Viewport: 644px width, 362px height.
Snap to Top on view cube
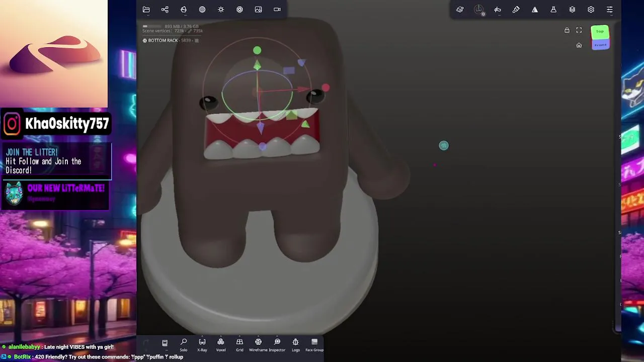point(600,32)
